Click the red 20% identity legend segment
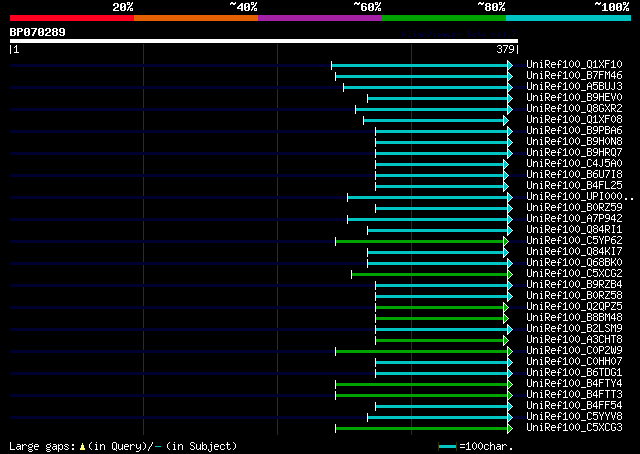Image resolution: width=640 pixels, height=454 pixels. (72, 18)
